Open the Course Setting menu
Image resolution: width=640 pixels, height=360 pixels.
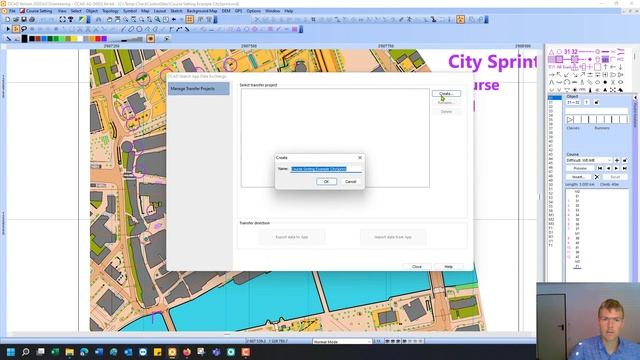point(39,11)
